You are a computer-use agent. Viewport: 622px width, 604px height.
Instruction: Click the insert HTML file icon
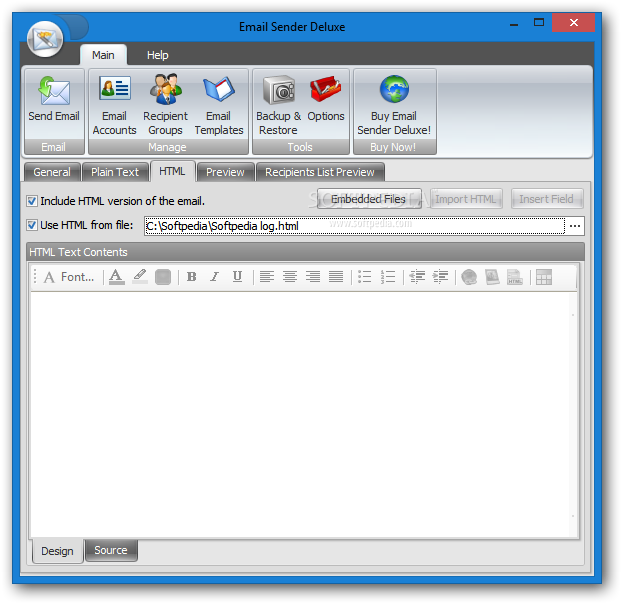(515, 277)
